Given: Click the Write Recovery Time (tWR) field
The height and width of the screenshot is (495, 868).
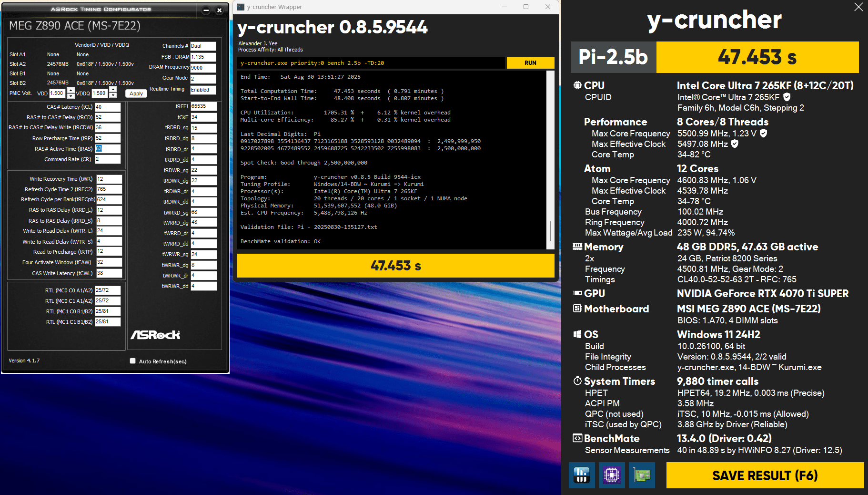Looking at the screenshot, I should tap(109, 179).
